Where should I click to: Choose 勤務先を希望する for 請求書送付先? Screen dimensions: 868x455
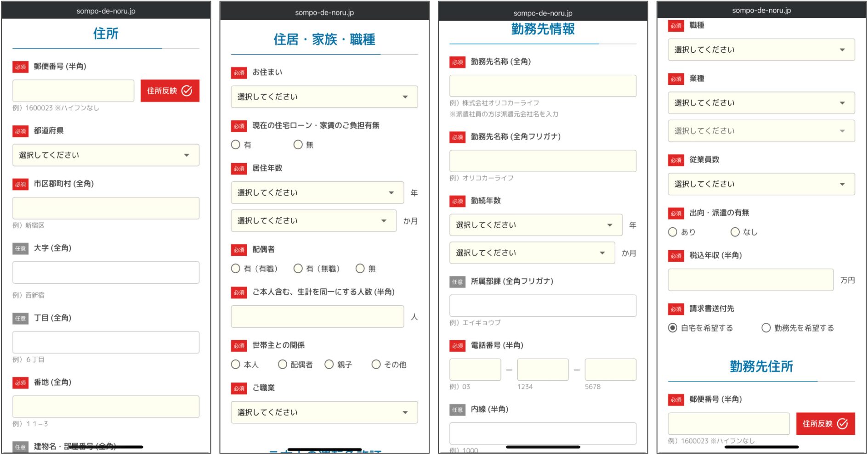pos(766,328)
